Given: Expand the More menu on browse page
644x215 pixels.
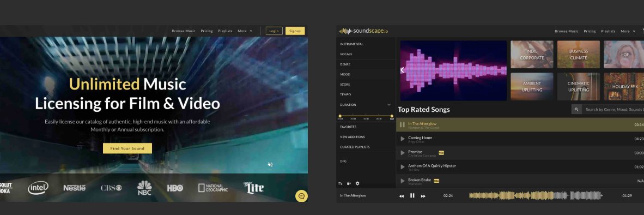Looking at the screenshot, I should click(x=628, y=31).
